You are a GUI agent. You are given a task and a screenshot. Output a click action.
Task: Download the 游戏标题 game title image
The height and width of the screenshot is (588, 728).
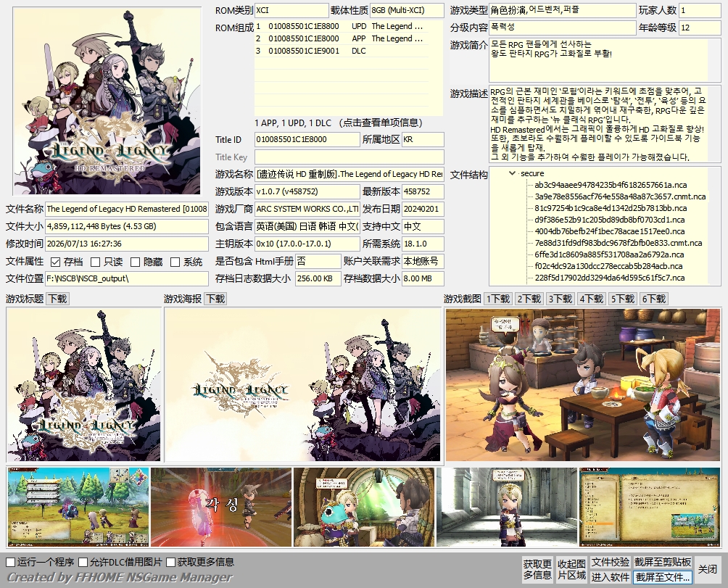58,299
